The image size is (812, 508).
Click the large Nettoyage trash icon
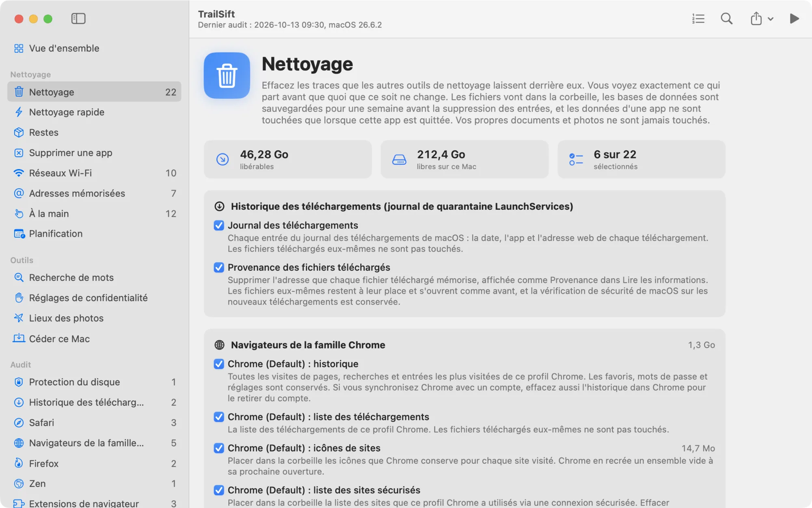coord(227,76)
